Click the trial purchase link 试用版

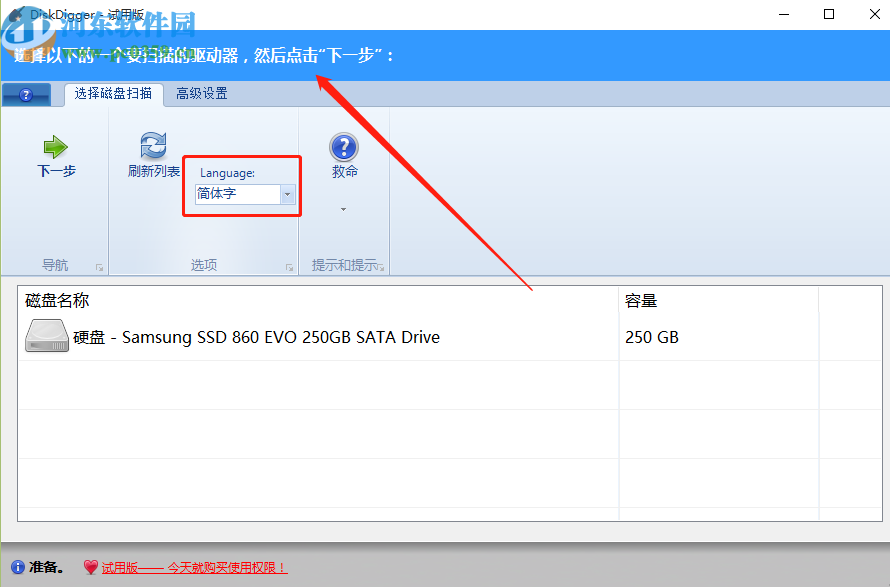pos(194,567)
